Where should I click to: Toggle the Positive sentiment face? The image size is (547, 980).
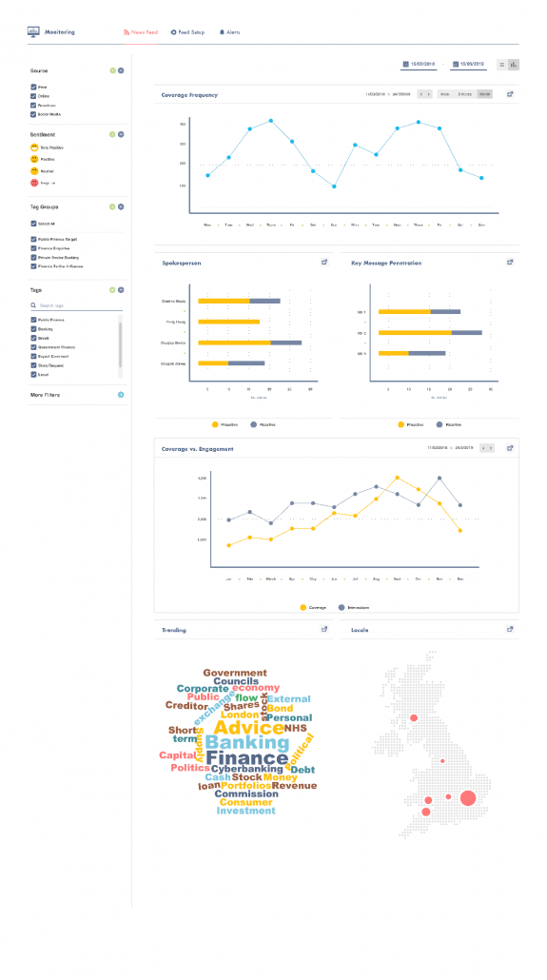coord(34,160)
